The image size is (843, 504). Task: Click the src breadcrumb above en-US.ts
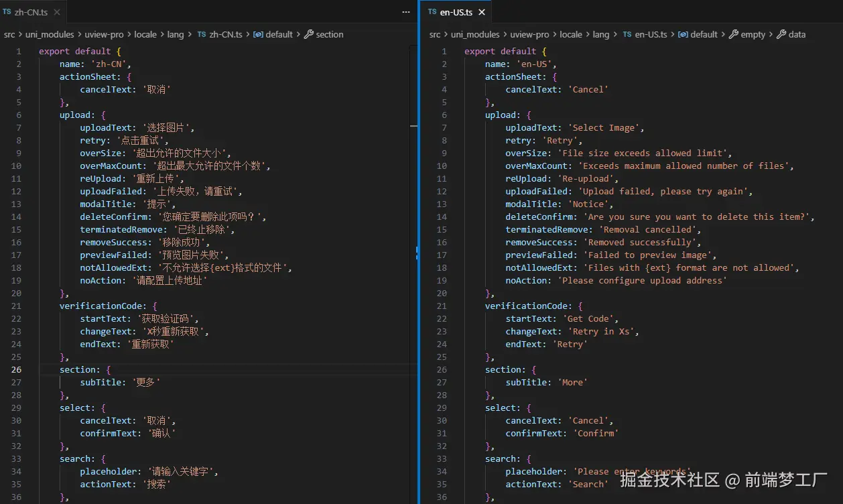coord(435,34)
